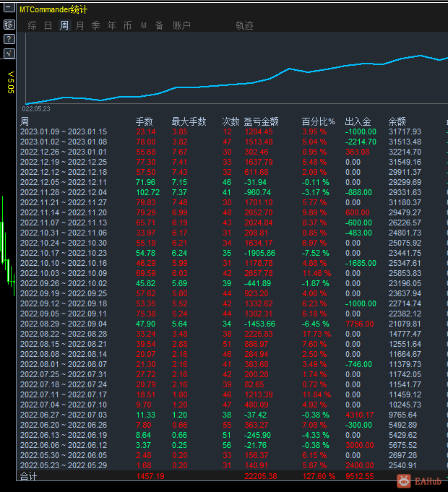Click the 余额 column header
Screen dimensions: 448x492
[x=397, y=121]
